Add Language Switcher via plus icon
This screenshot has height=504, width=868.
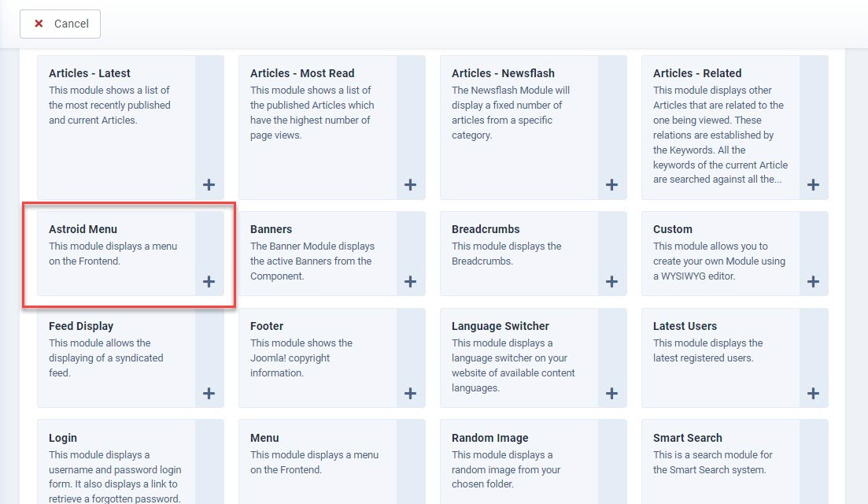click(611, 394)
